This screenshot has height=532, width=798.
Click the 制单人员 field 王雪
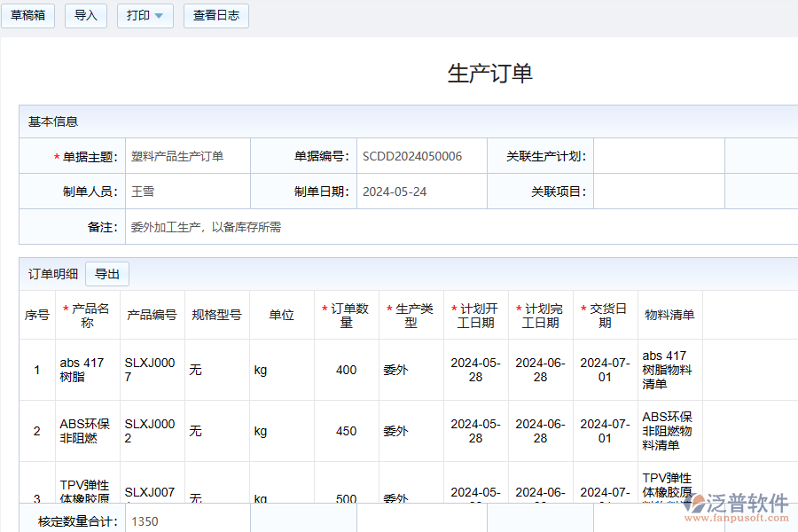[187, 192]
